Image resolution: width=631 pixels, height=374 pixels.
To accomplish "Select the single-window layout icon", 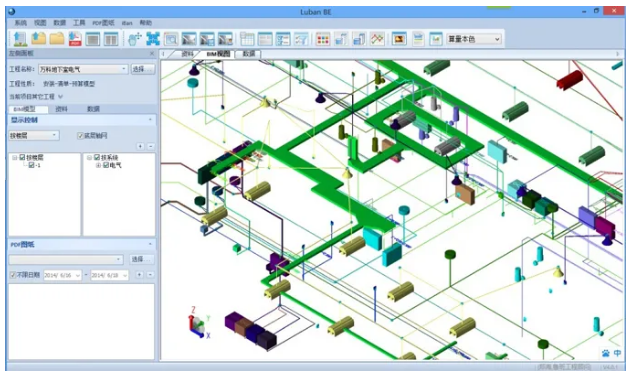I will [93, 39].
